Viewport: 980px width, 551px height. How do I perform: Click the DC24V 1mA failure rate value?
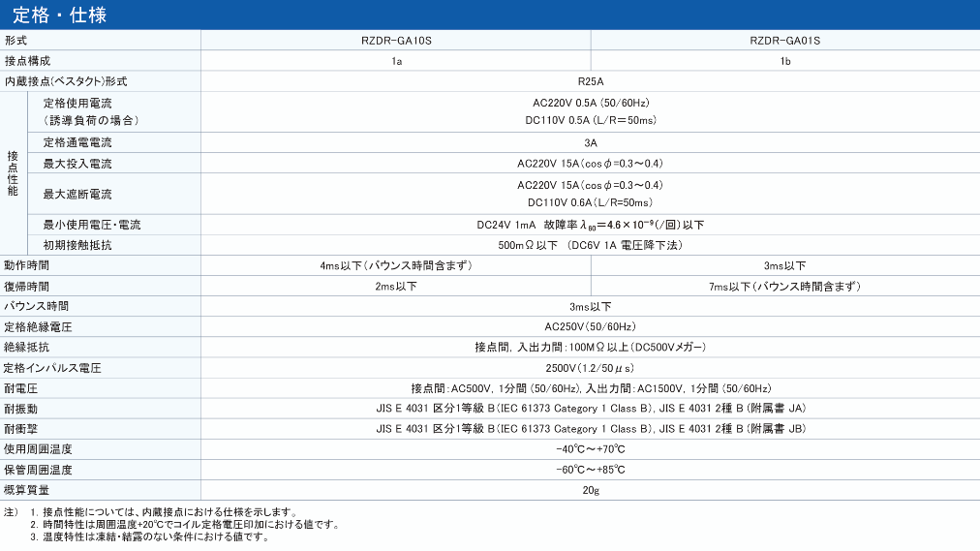point(590,225)
